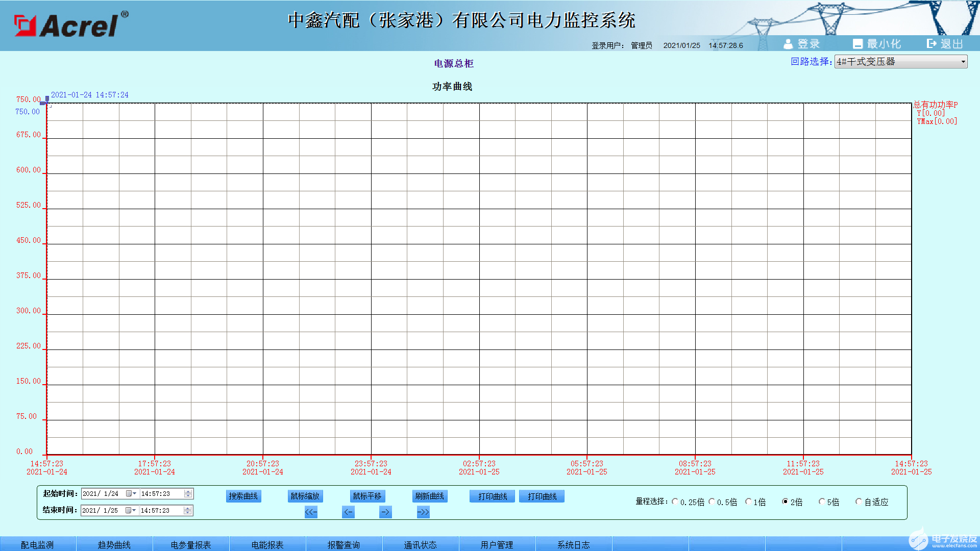980x551 pixels.
Task: Jump far forward with ->> arrow
Action: (423, 512)
